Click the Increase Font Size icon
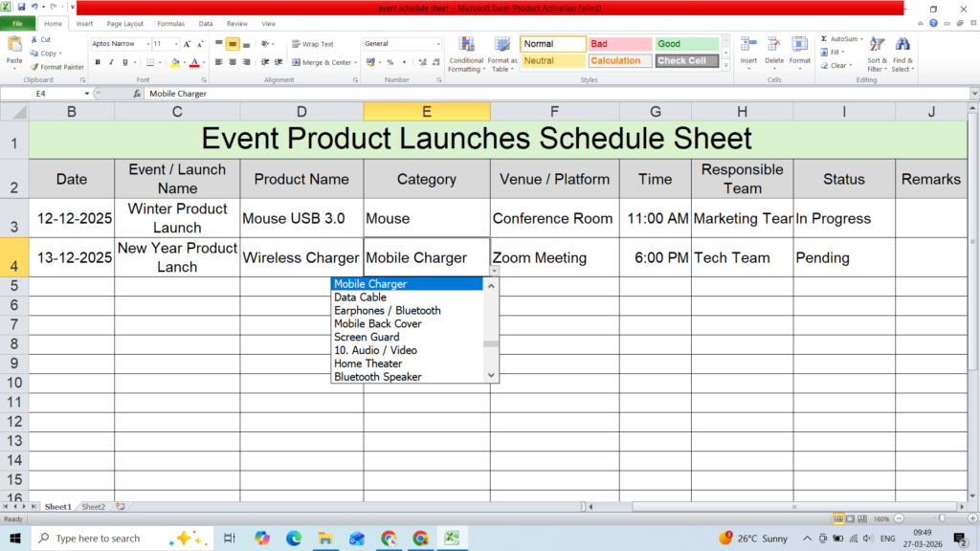 point(187,44)
